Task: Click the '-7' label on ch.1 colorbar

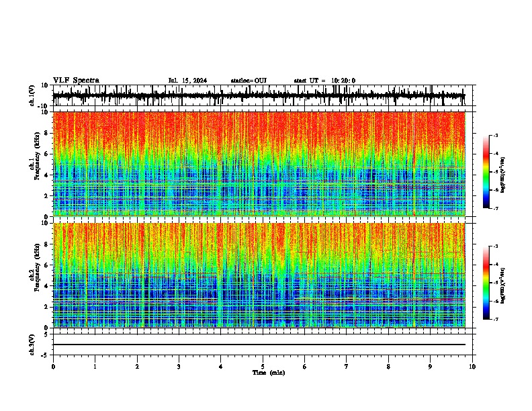Action: 495,208
